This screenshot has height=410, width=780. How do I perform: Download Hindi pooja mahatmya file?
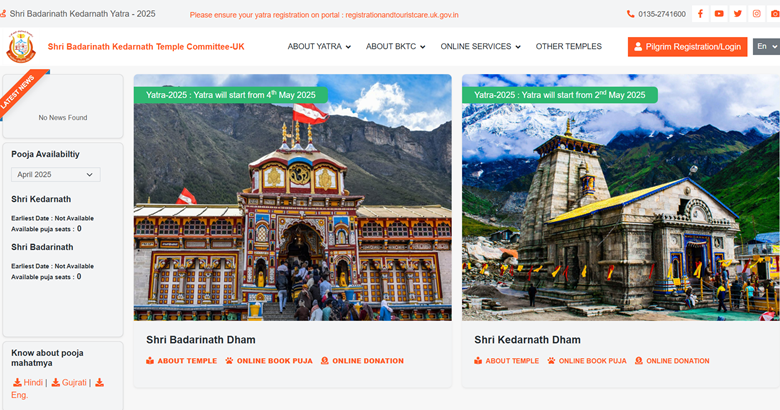(x=28, y=382)
